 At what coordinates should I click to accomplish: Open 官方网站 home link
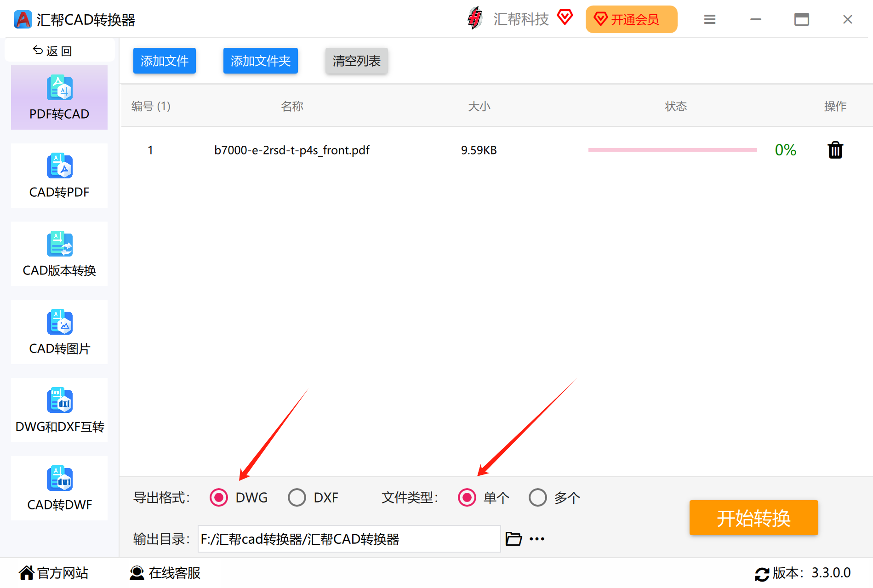54,573
